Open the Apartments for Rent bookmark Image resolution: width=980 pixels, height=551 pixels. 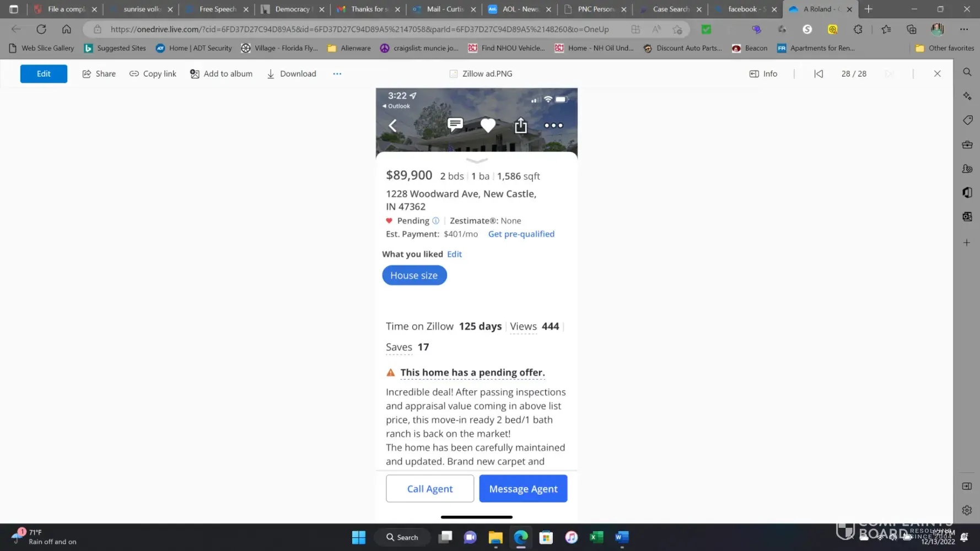pos(816,48)
